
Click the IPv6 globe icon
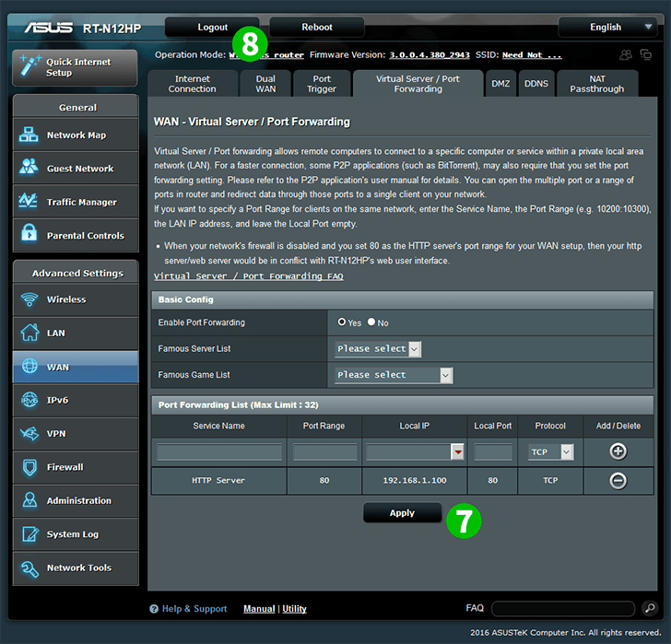(x=29, y=400)
